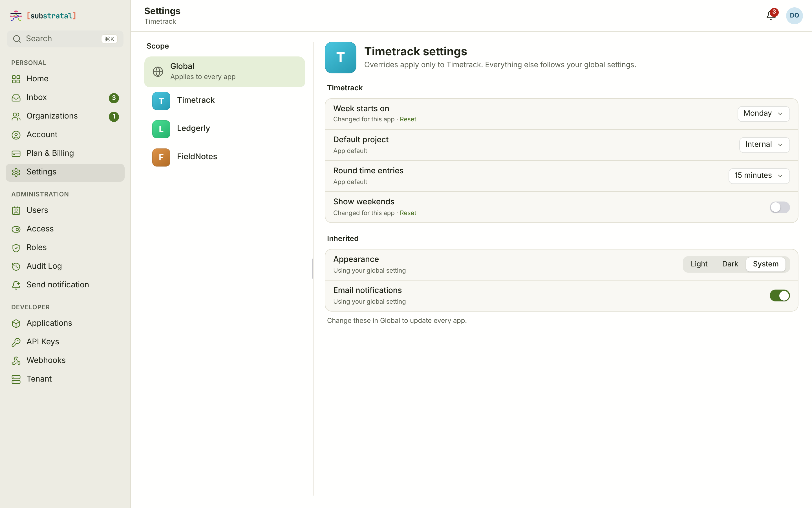Image resolution: width=812 pixels, height=508 pixels.
Task: Click the Applications cube icon
Action: [16, 323]
